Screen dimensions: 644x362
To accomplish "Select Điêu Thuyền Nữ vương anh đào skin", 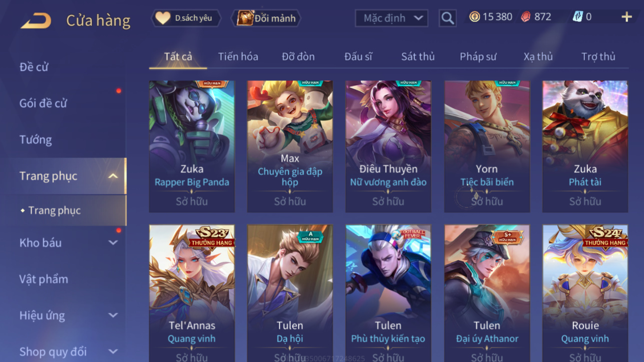I will tap(388, 146).
